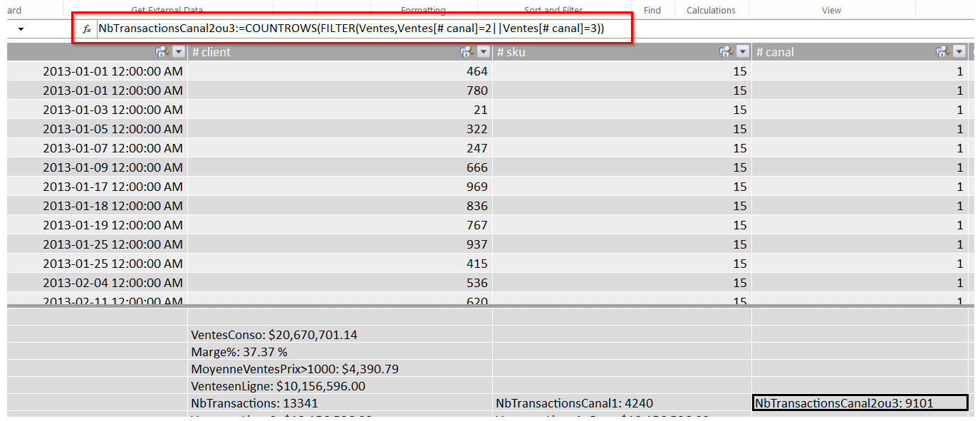Click the View ribbon group label

coord(831,11)
